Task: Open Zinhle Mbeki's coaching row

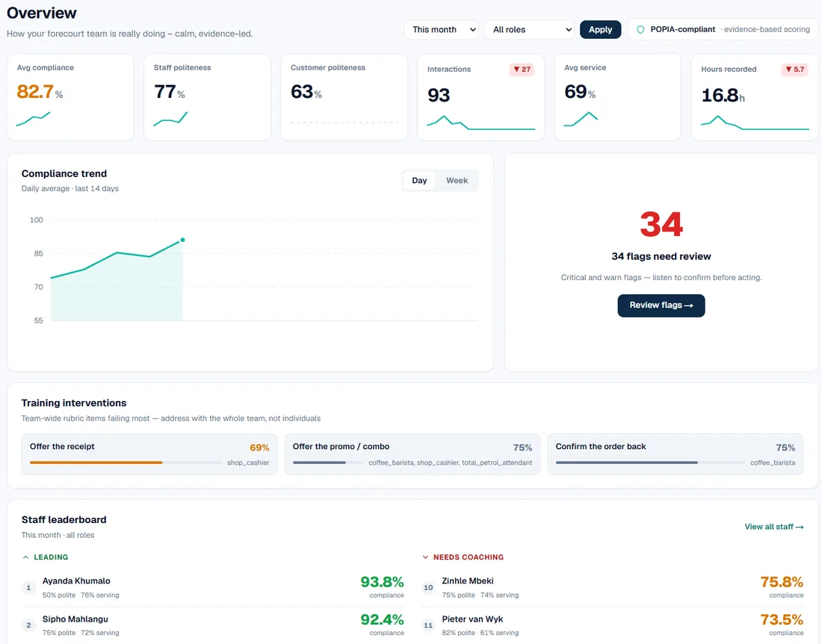Action: (x=612, y=587)
